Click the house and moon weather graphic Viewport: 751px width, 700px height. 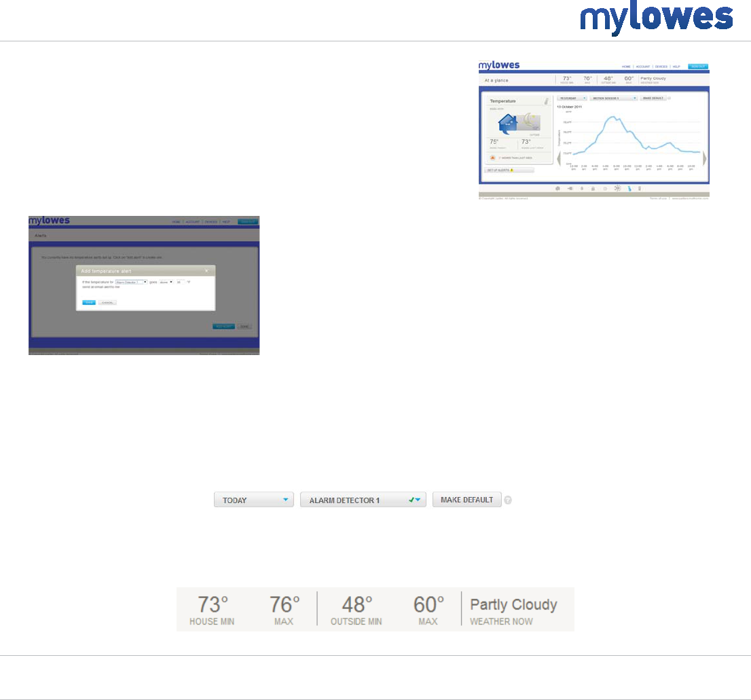pos(519,124)
